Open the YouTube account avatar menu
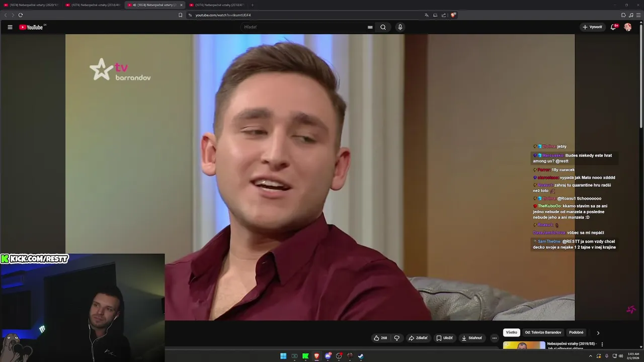Screen dimensions: 644x362 pos(628,27)
